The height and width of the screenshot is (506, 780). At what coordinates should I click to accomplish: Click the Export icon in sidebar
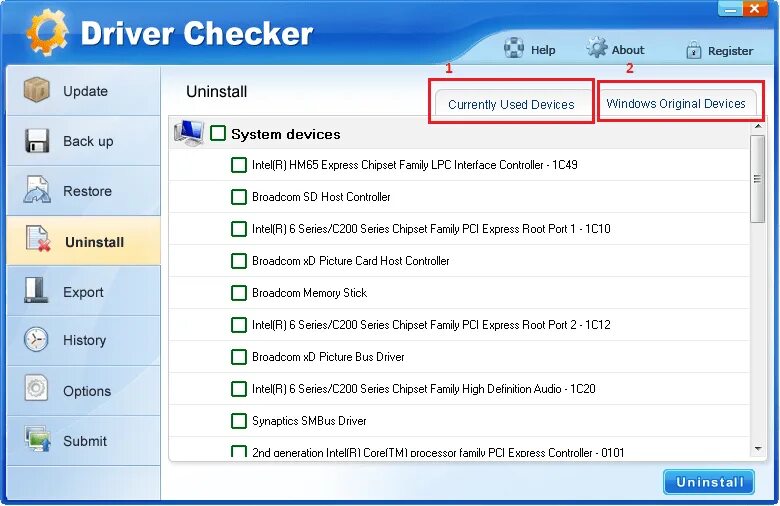click(36, 290)
